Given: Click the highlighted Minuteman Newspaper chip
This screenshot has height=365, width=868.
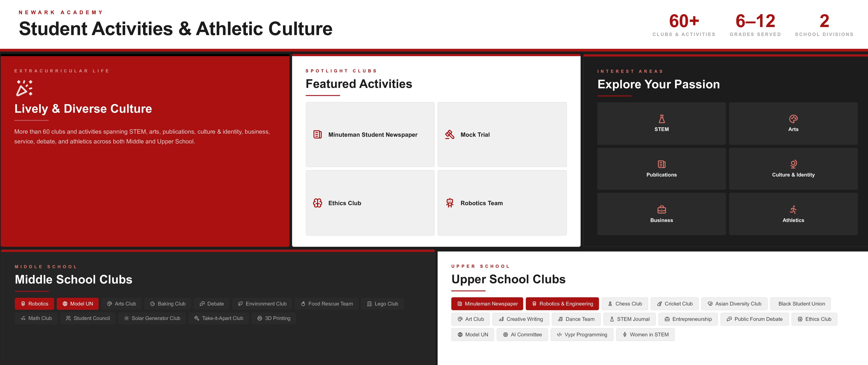Looking at the screenshot, I should coord(487,304).
